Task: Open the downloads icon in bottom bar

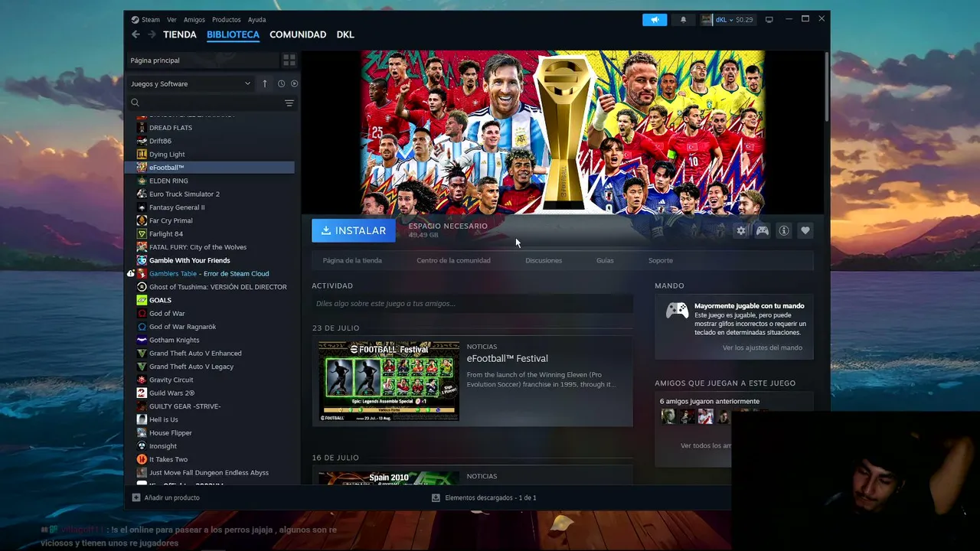Action: tap(436, 497)
